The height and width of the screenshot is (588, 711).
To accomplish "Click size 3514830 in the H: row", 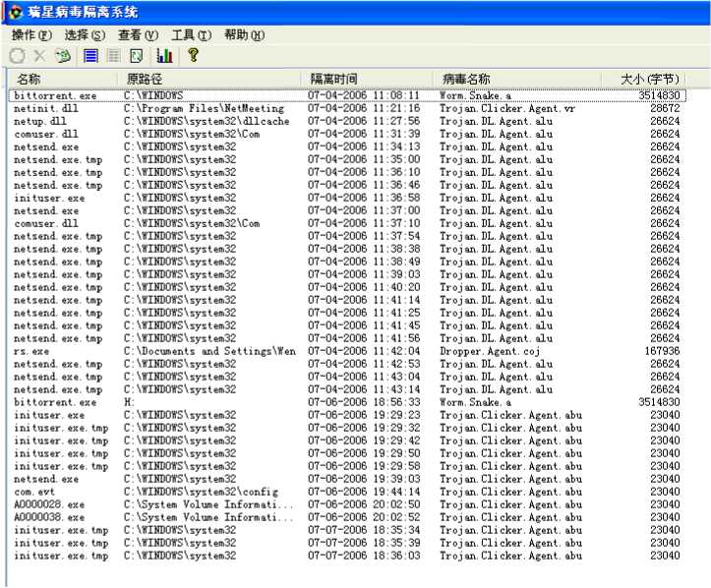I will [659, 402].
